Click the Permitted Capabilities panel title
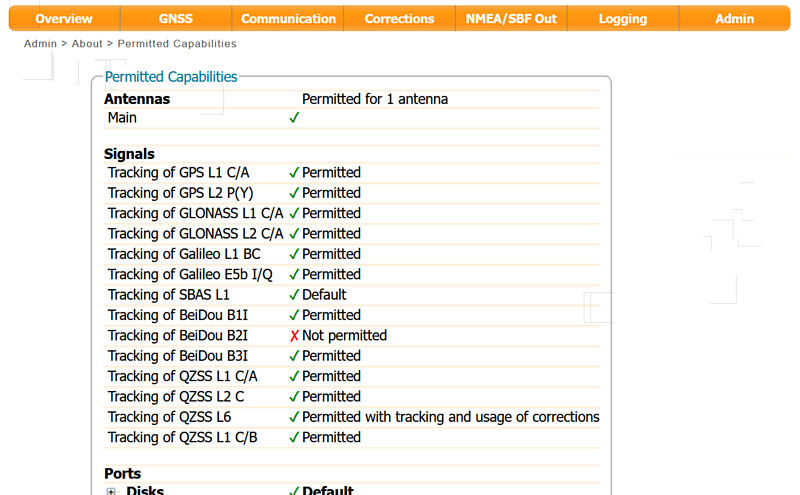The width and height of the screenshot is (800, 495). click(171, 77)
